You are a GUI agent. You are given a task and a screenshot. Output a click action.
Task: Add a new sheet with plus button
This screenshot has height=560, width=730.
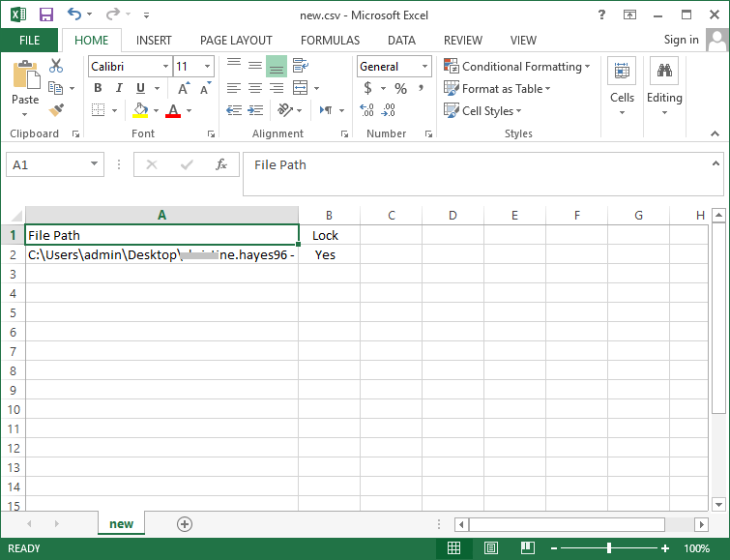point(185,524)
